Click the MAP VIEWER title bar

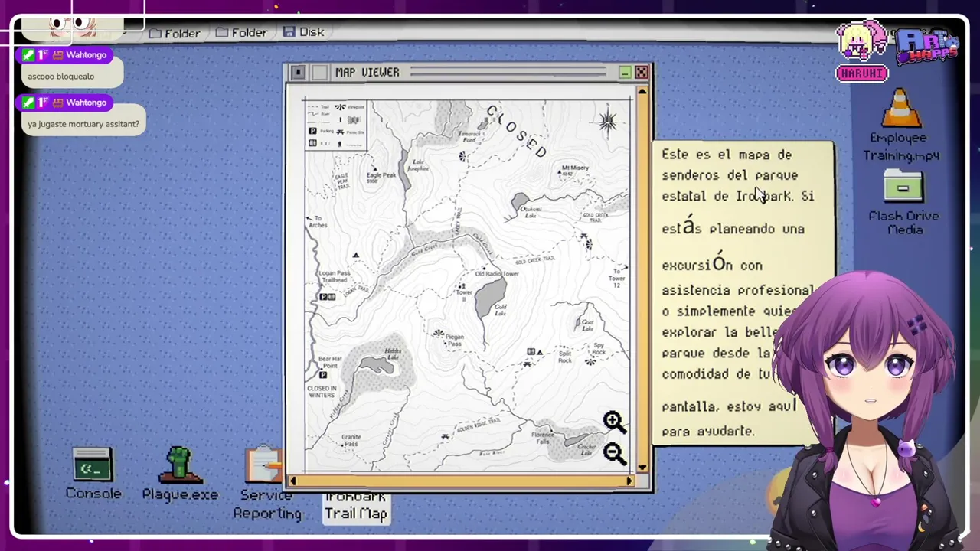[x=469, y=73]
